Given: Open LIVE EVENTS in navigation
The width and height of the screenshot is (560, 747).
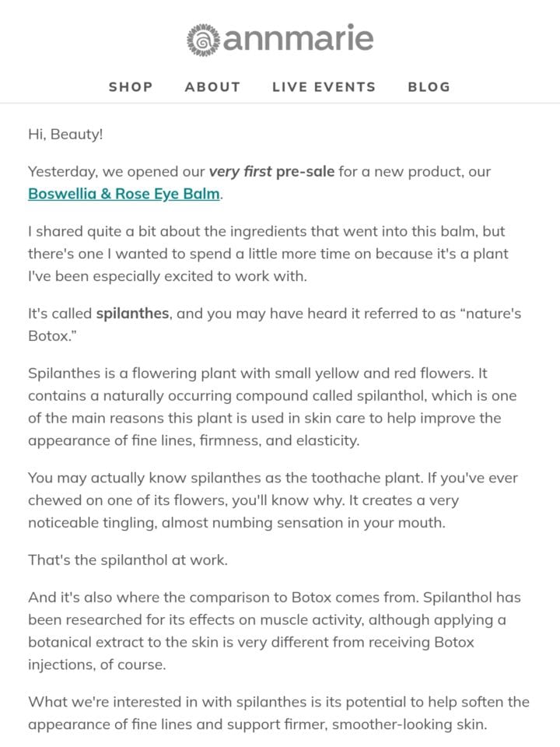Looking at the screenshot, I should [x=324, y=86].
